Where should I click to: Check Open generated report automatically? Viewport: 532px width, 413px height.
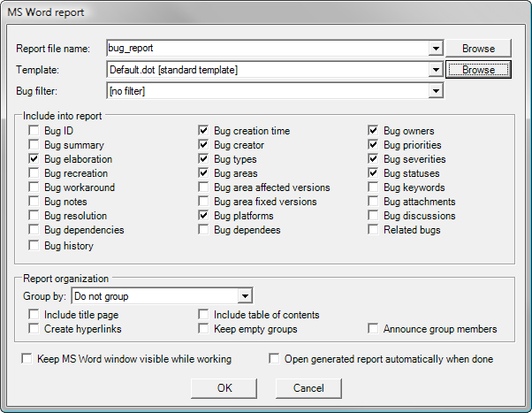(x=275, y=360)
